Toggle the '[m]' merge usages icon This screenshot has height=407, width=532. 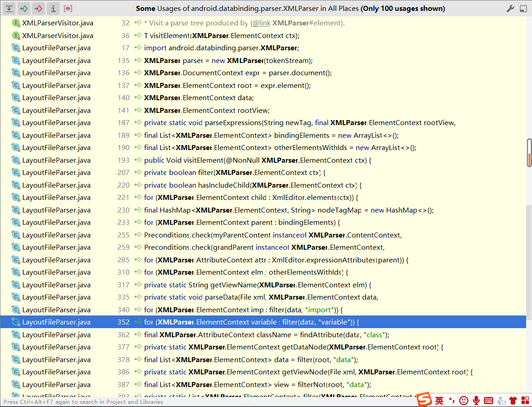coord(68,8)
